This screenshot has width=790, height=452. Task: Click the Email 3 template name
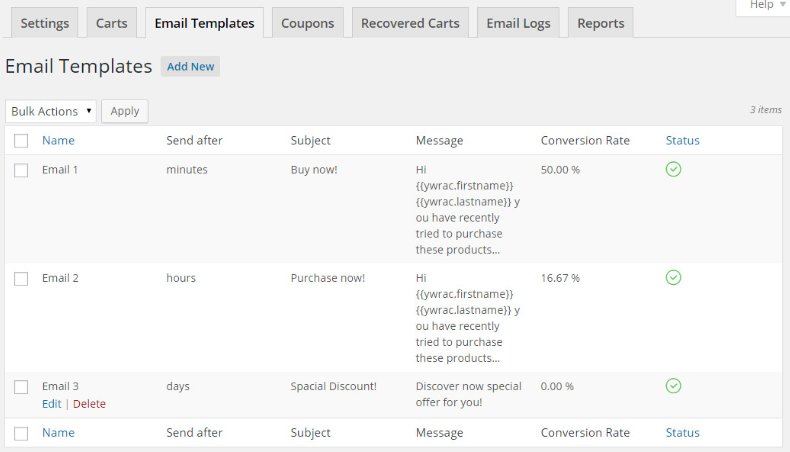60,386
